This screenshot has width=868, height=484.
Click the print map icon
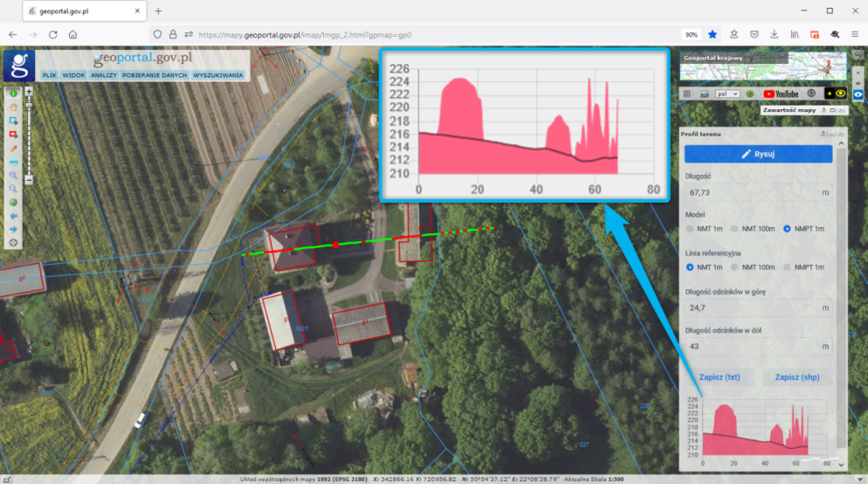pos(703,93)
